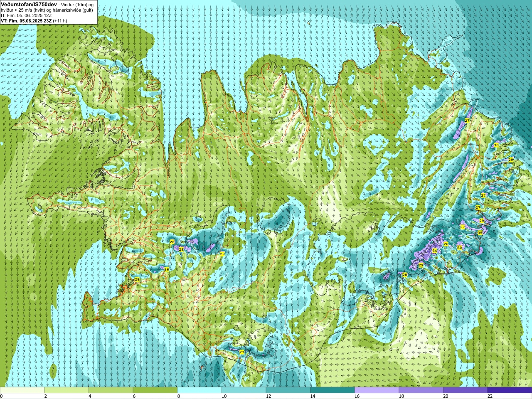Click the scale tick label 2
The width and height of the screenshot is (532, 399).
coord(45,396)
